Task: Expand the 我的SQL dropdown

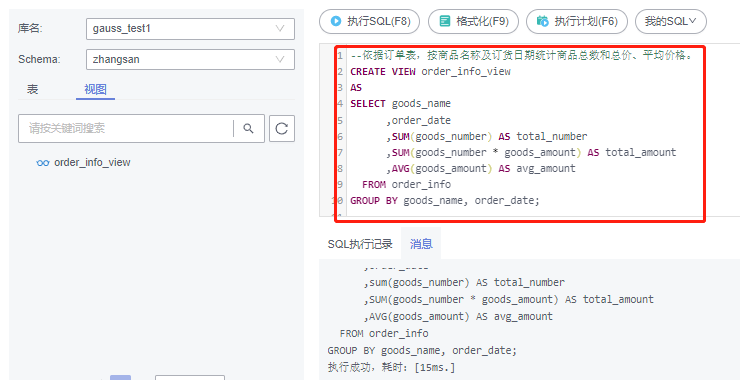Action: point(671,21)
